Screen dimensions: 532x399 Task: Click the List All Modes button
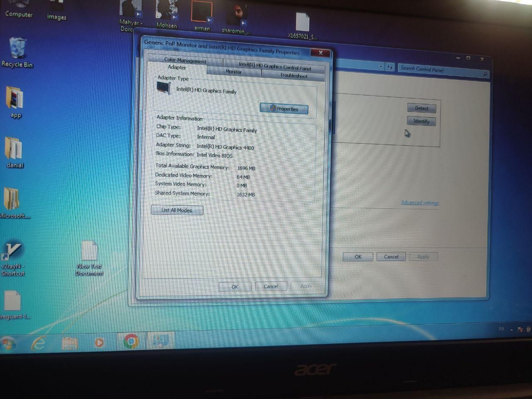pos(177,210)
